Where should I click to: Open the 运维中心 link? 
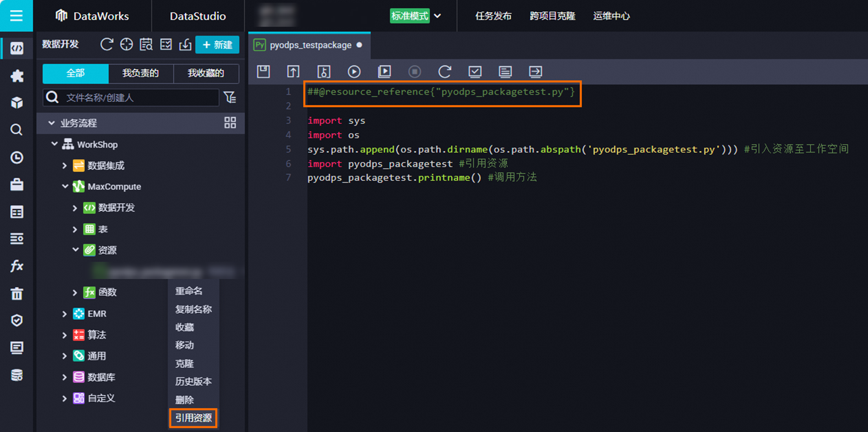tap(611, 16)
